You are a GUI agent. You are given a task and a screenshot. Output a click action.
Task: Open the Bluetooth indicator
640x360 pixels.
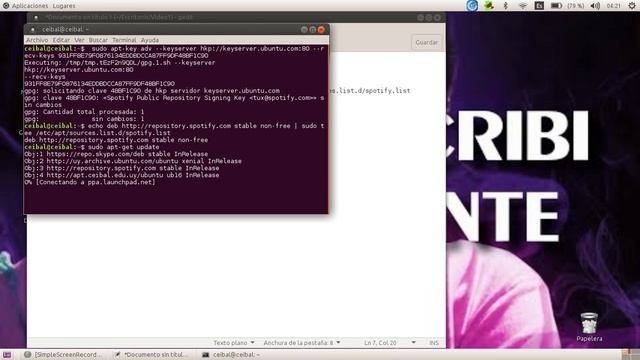pos(505,6)
